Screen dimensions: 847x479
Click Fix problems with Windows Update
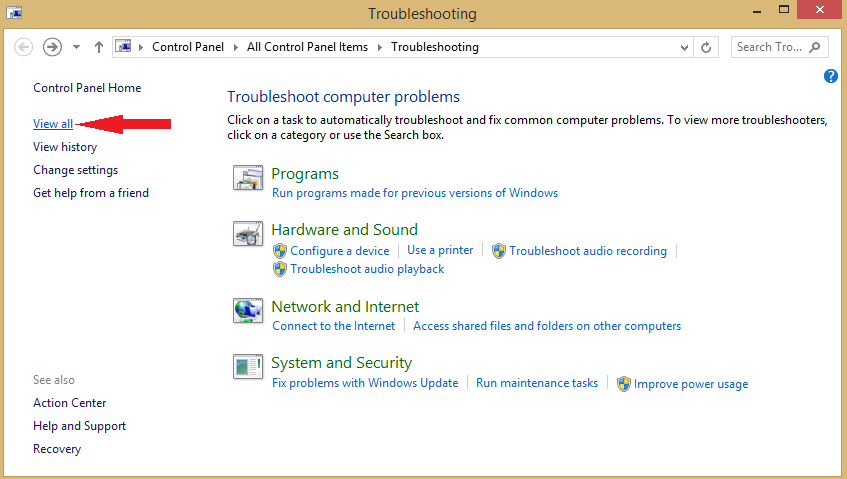[365, 383]
